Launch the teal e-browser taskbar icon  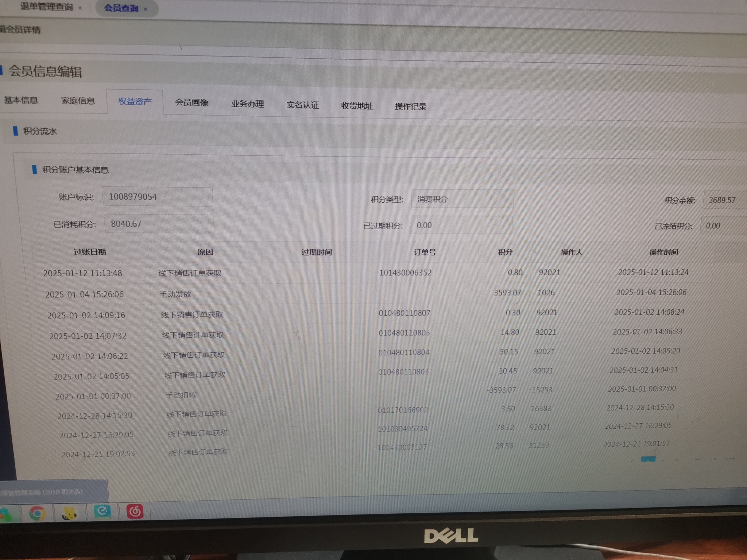[102, 512]
